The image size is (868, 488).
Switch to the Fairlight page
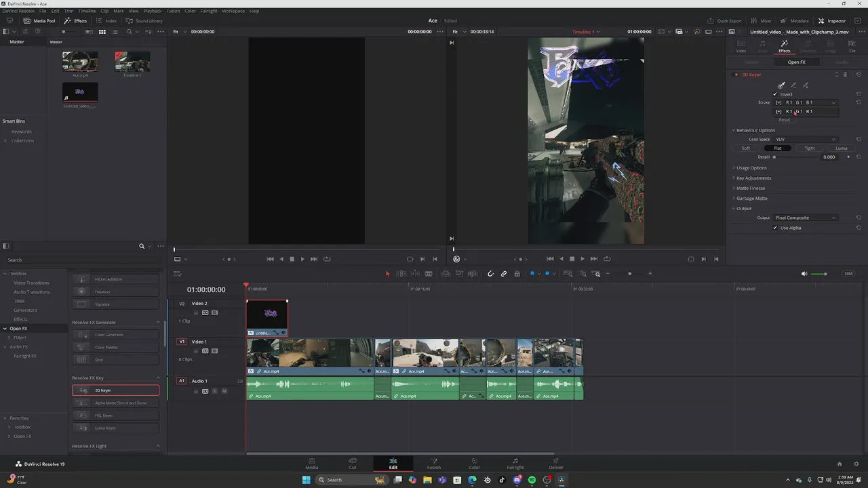(515, 464)
